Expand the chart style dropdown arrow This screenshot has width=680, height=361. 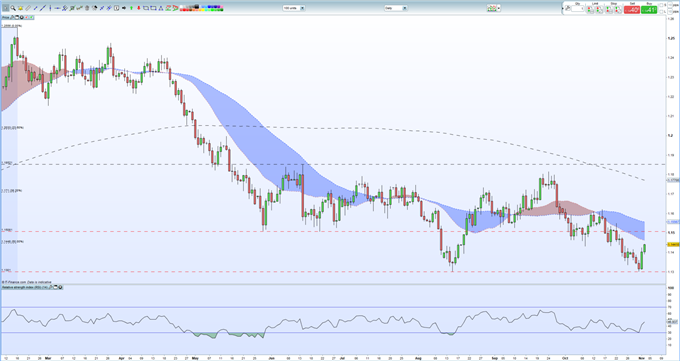499,8
